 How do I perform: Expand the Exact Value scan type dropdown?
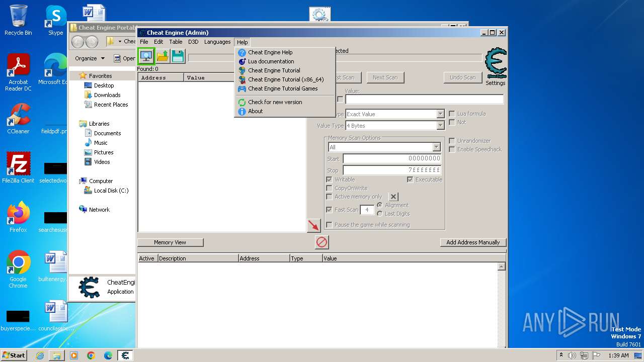tap(440, 114)
